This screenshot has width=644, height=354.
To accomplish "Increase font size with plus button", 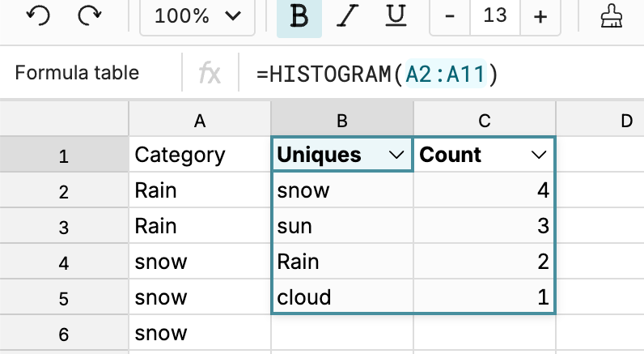I will 540,16.
